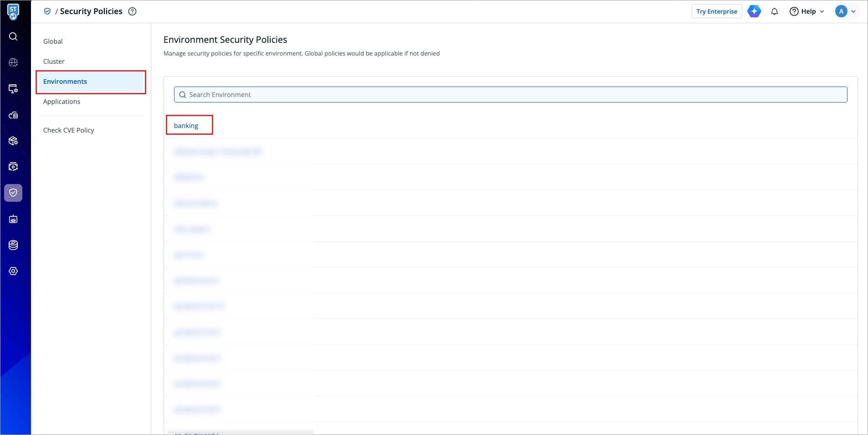Open the gear settings icon in the sidebar
The image size is (868, 435).
(13, 271)
